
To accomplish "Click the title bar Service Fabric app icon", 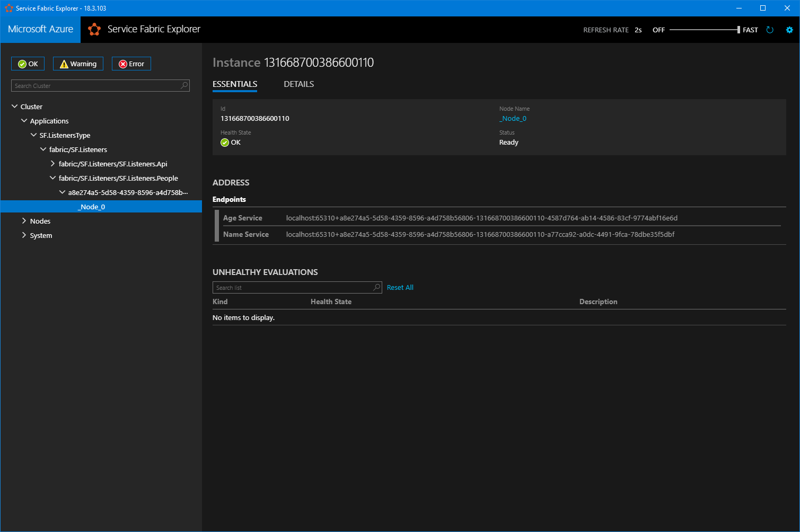I will coord(8,8).
